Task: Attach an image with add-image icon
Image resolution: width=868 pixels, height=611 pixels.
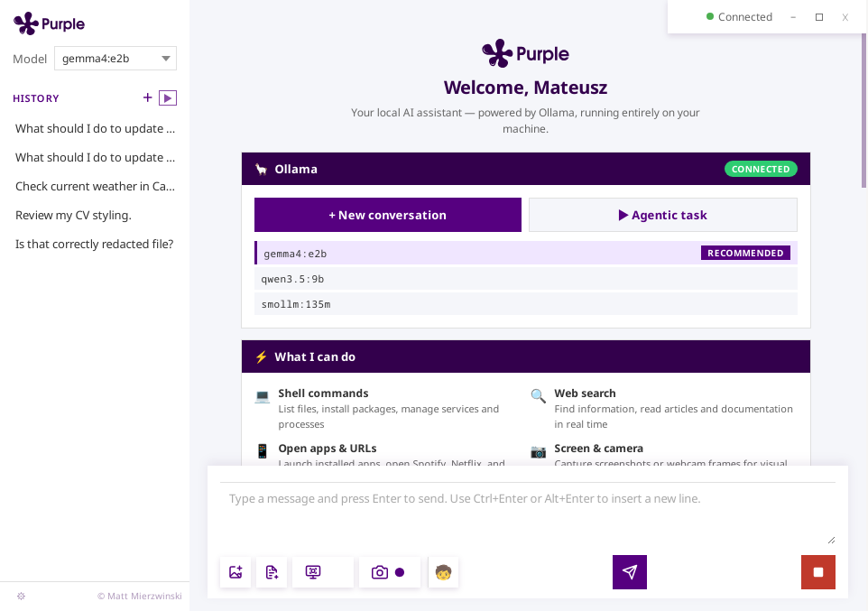Action: tap(235, 572)
